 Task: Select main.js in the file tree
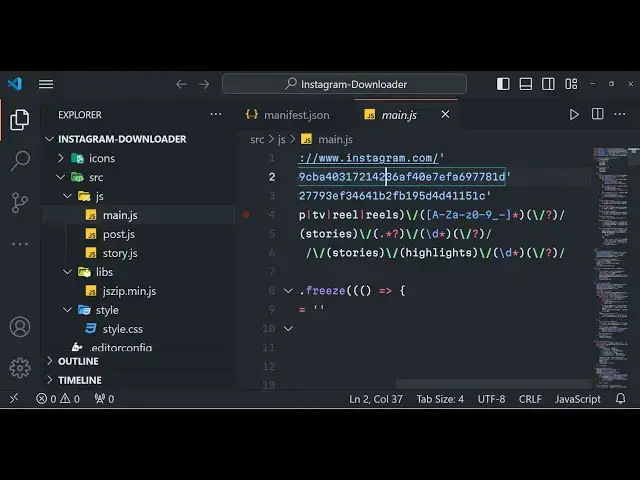tap(139, 215)
